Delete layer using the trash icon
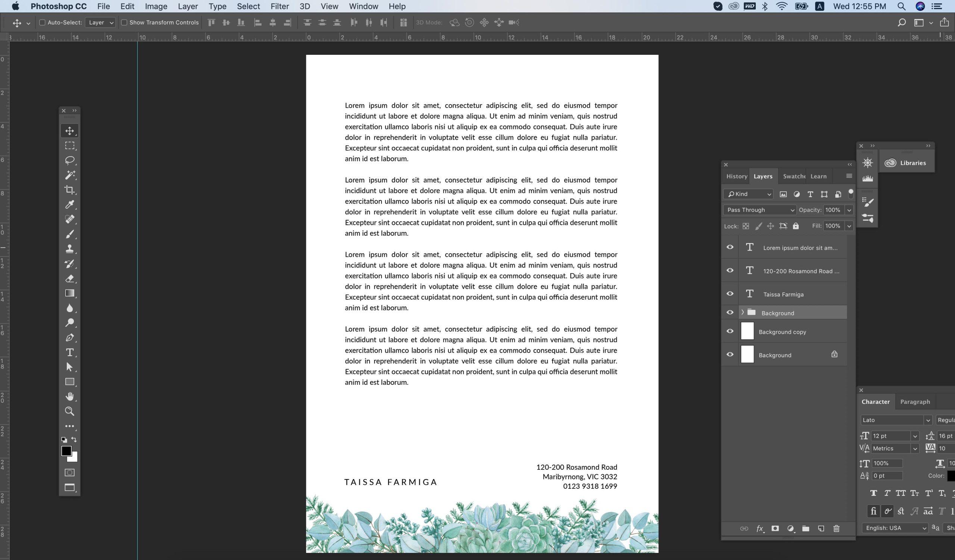 (836, 529)
